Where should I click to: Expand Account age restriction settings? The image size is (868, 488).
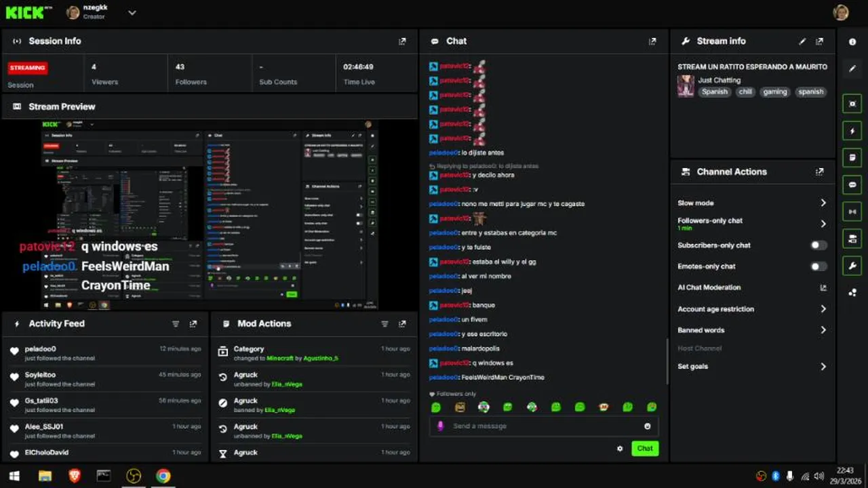coord(823,309)
